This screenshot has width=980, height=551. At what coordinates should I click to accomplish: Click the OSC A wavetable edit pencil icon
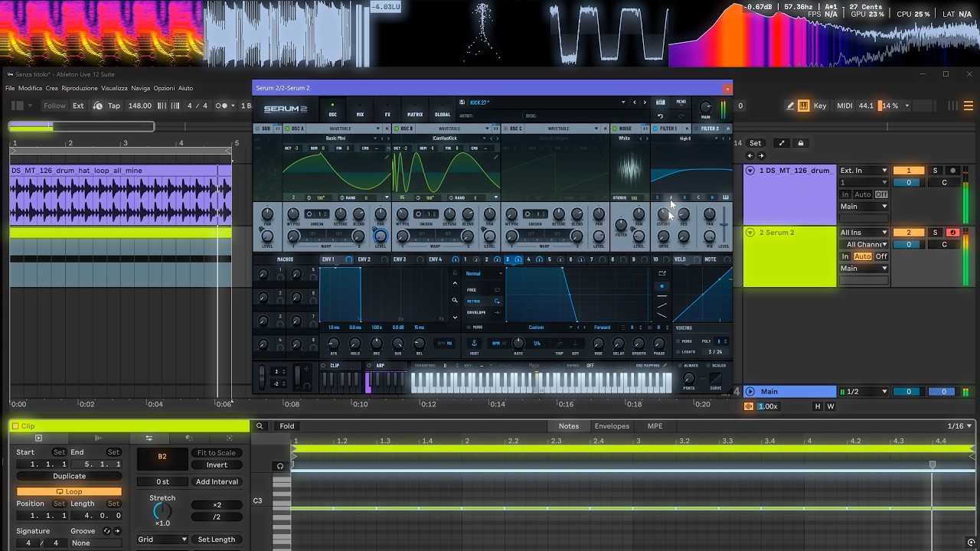coord(387,156)
